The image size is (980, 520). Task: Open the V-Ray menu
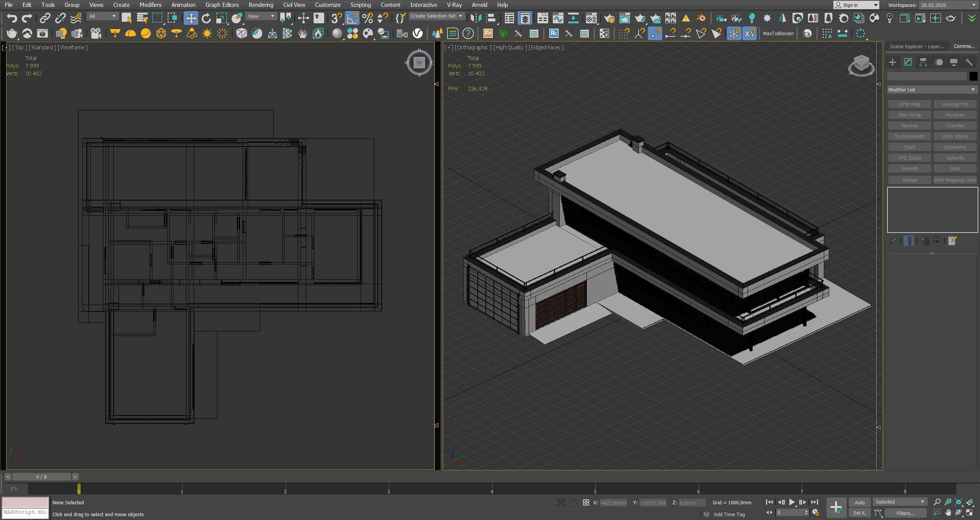click(454, 5)
